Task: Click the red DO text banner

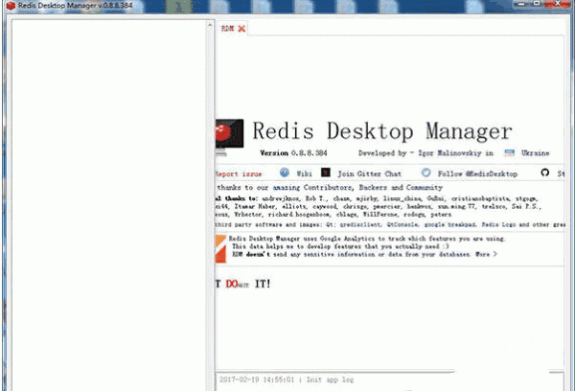Action: click(232, 284)
